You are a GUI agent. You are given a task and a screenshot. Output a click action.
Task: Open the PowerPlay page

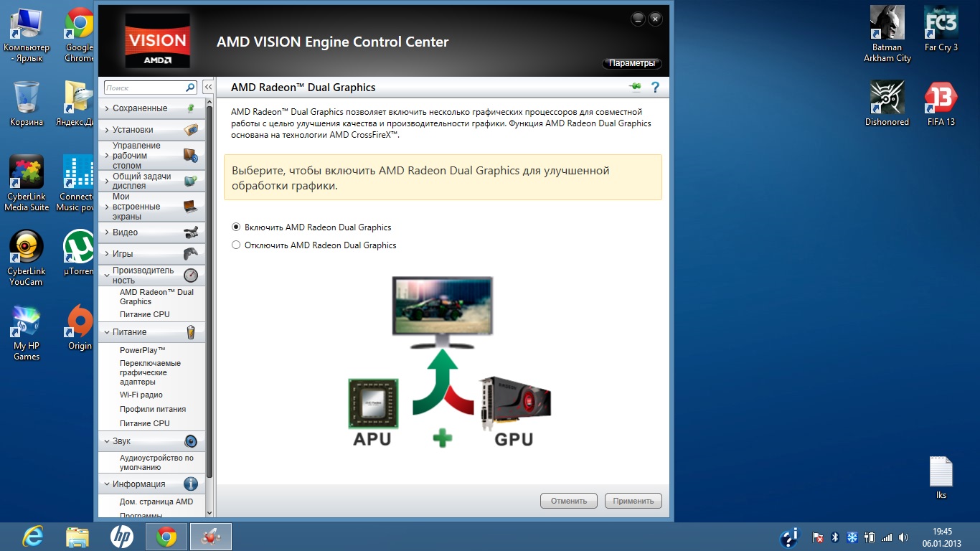coord(142,350)
